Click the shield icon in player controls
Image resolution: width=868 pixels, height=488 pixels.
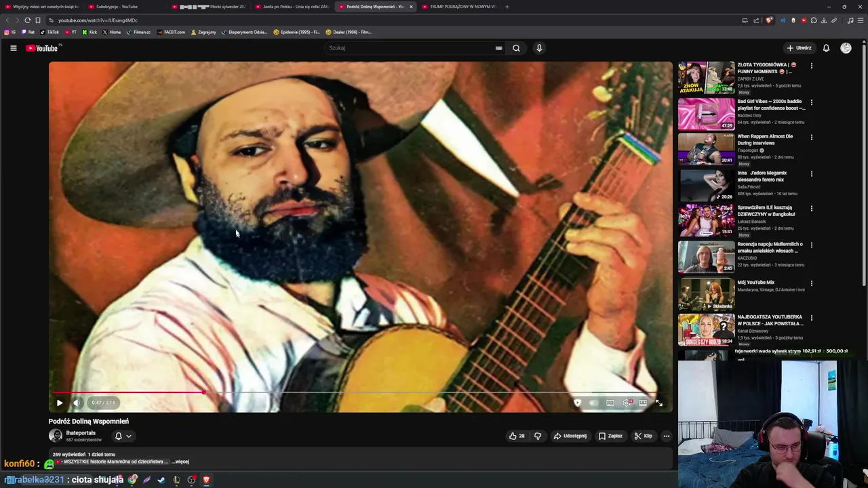[x=578, y=403]
